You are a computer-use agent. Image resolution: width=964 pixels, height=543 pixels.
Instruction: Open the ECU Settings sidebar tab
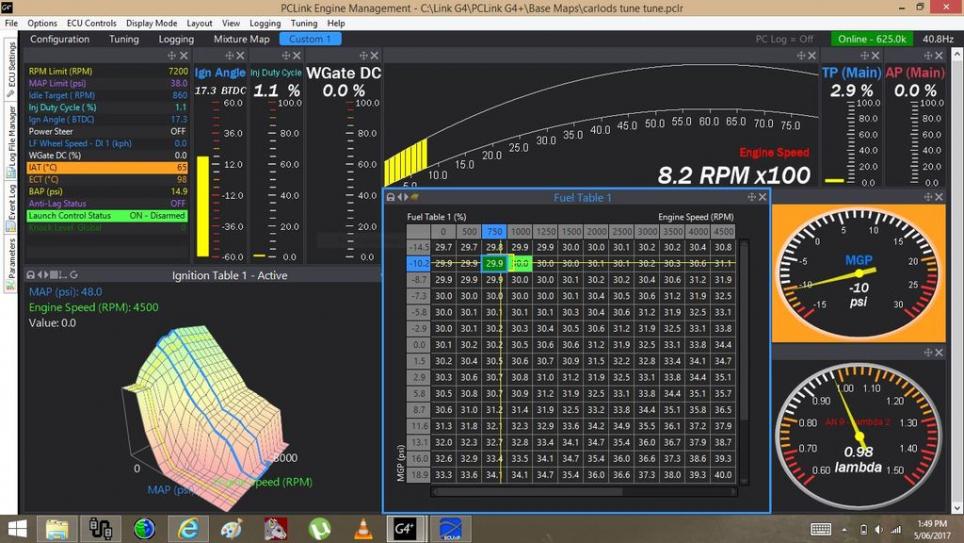[x=10, y=69]
